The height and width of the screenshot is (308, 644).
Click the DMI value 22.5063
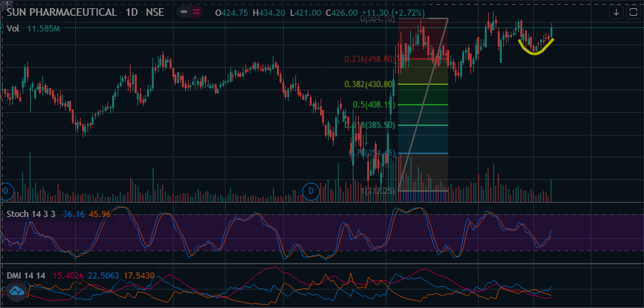click(103, 276)
